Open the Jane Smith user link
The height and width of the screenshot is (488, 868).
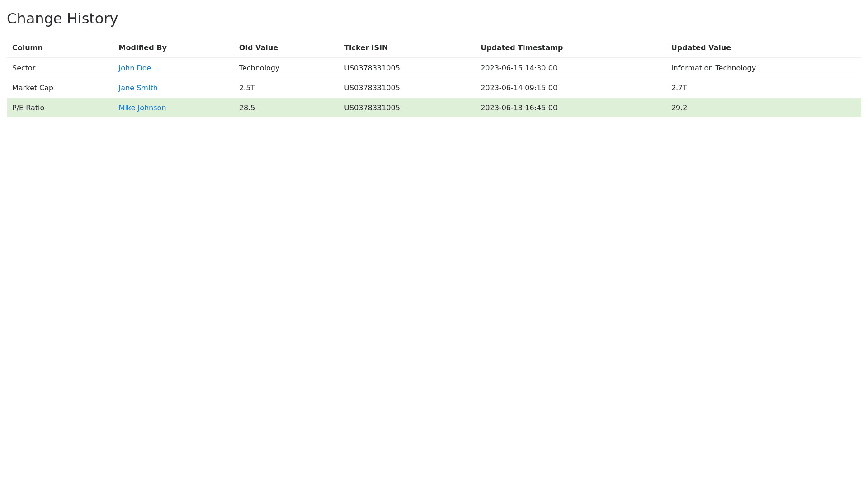(x=138, y=88)
